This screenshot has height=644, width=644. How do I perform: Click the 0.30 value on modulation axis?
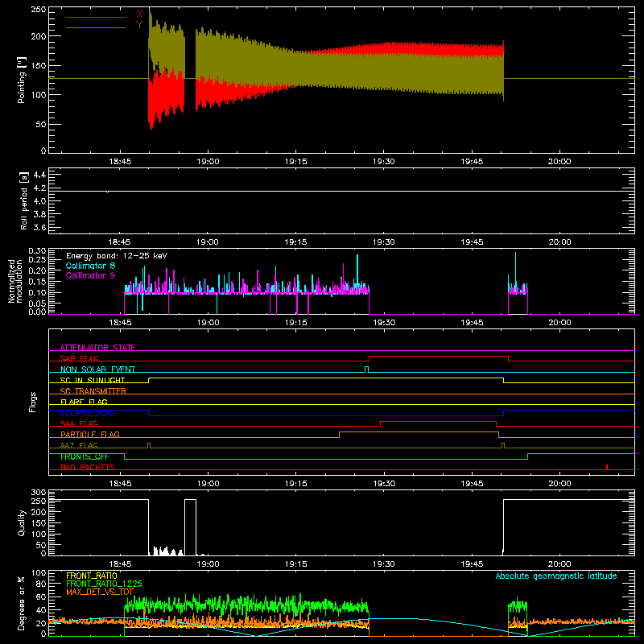tap(37, 250)
